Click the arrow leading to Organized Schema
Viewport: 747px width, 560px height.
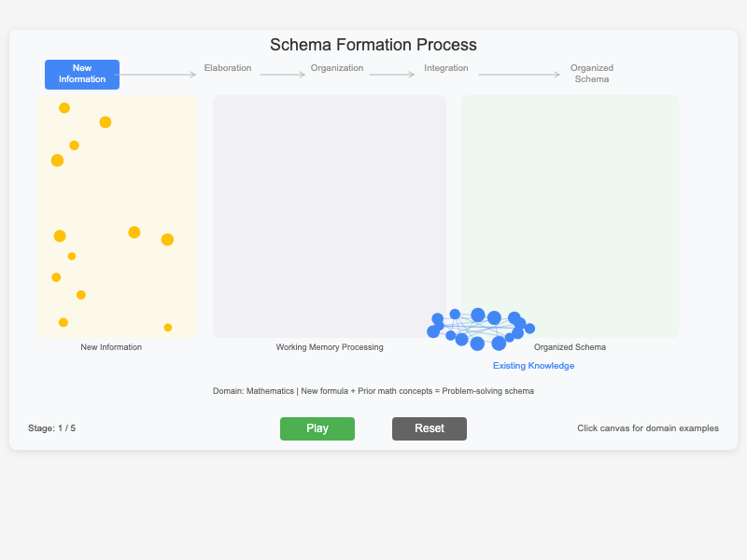[518, 73]
